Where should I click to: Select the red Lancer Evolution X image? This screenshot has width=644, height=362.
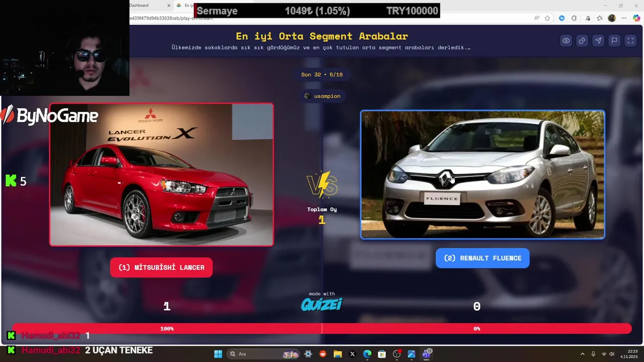(162, 174)
